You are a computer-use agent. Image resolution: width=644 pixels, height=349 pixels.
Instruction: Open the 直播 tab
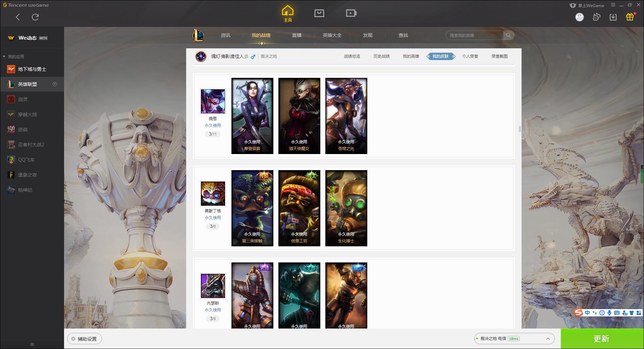click(297, 35)
